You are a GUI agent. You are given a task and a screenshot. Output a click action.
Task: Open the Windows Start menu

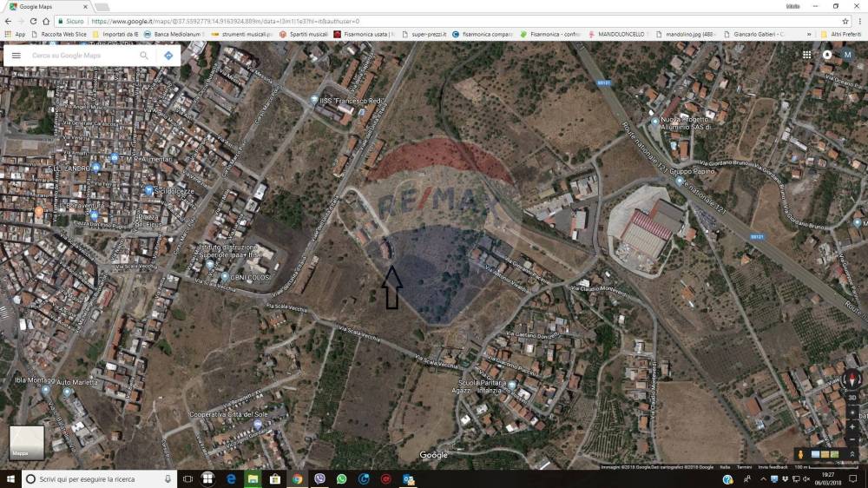[10, 479]
